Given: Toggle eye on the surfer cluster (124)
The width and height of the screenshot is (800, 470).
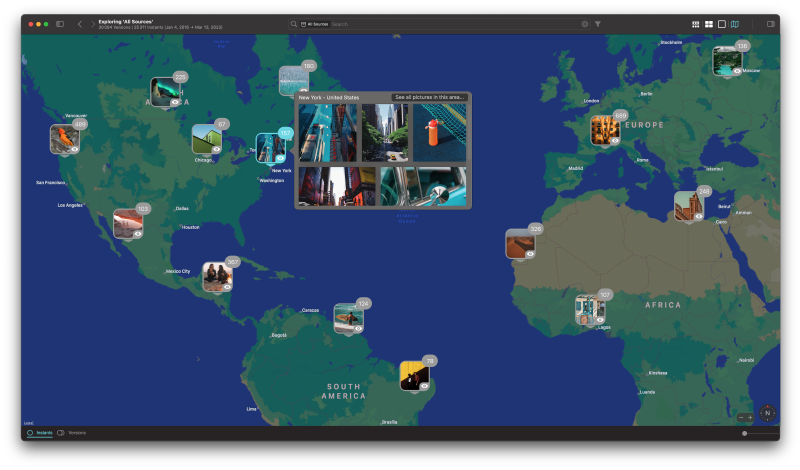Looking at the screenshot, I should click(x=359, y=329).
